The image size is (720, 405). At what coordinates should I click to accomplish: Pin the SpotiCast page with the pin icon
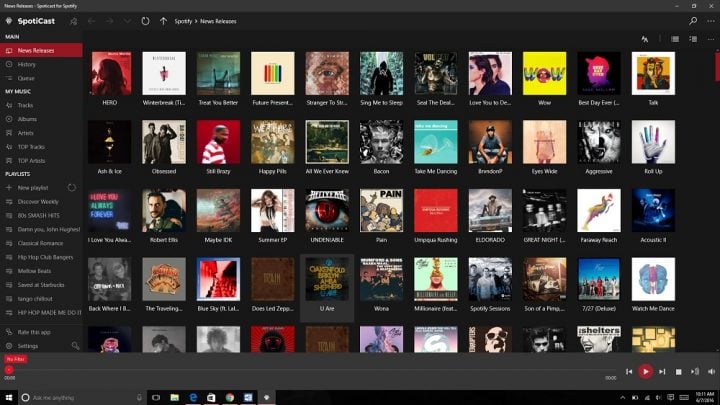click(x=73, y=21)
